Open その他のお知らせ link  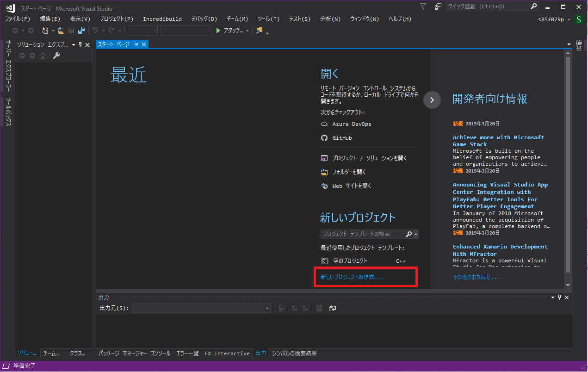coord(471,277)
